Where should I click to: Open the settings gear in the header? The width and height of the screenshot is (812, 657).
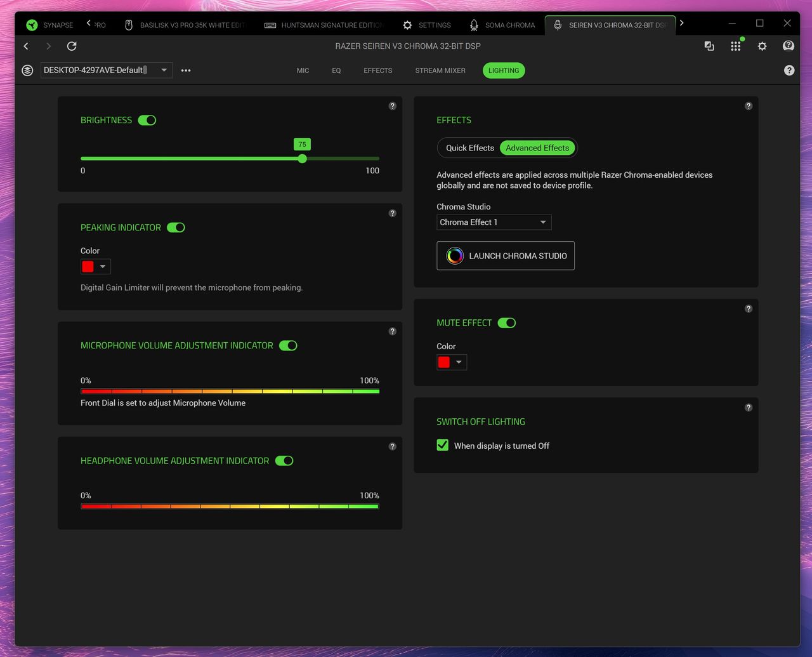coord(762,46)
